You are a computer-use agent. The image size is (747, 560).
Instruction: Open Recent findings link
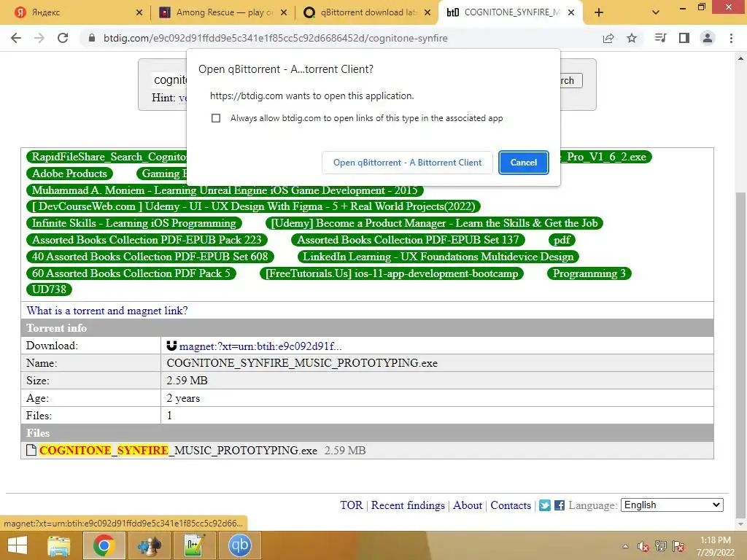click(408, 505)
